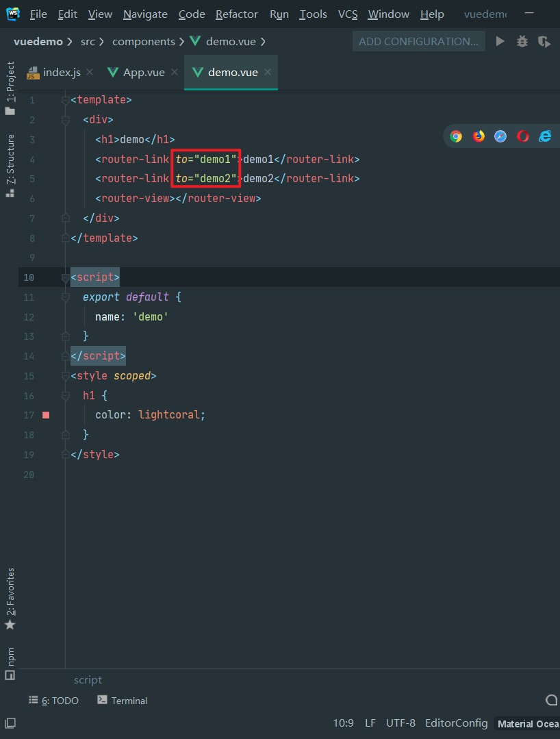
Task: Preview in Internet Explorer
Action: pyautogui.click(x=545, y=137)
